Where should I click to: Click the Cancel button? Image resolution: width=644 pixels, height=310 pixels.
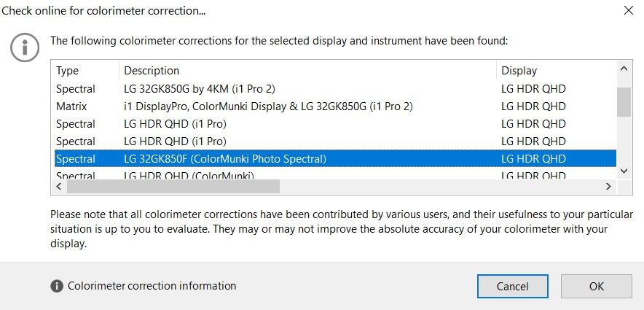pyautogui.click(x=513, y=286)
